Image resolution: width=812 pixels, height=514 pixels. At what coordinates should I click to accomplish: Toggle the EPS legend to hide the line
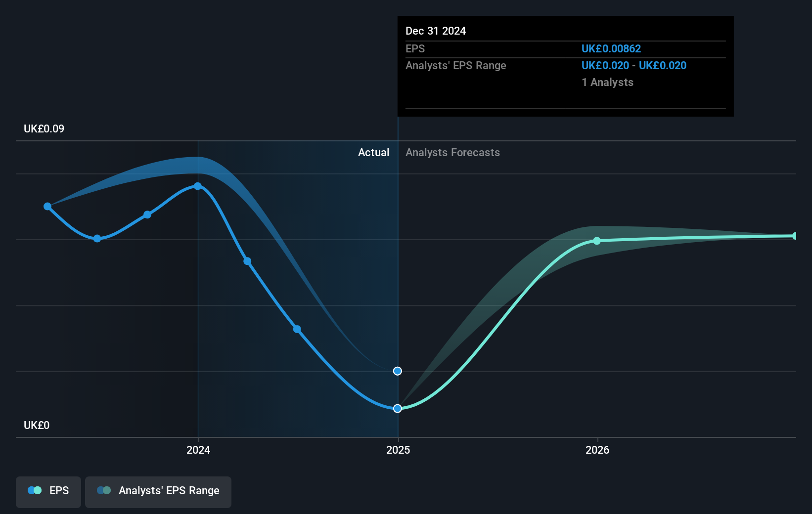(48, 490)
